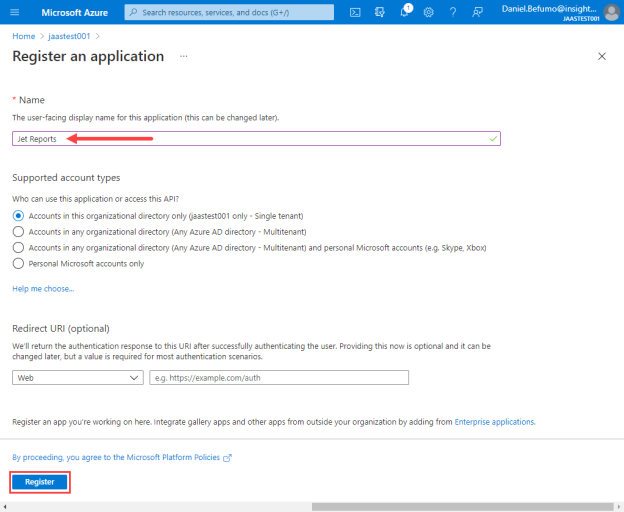
Task: Open the Help me choose link
Action: point(43,289)
